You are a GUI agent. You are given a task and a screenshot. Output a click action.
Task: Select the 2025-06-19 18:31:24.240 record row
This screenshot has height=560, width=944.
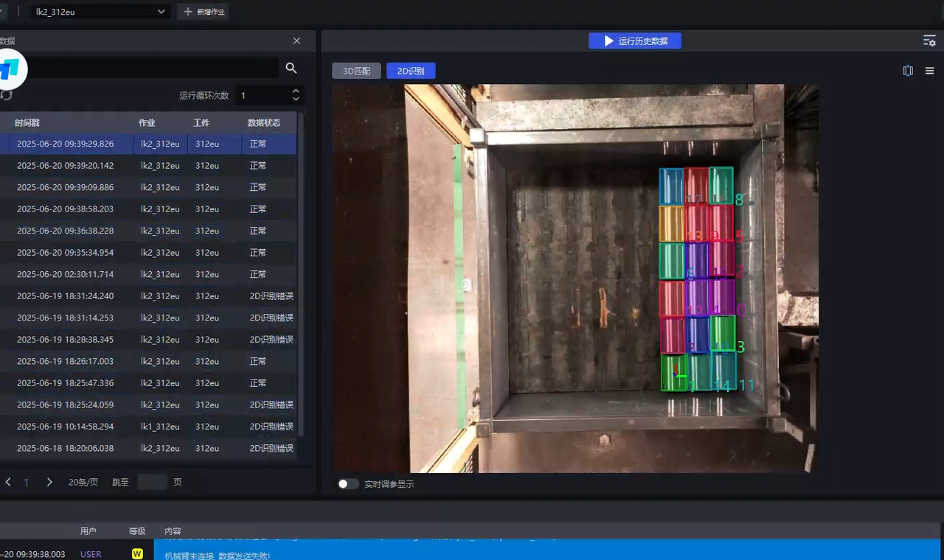pyautogui.click(x=147, y=296)
